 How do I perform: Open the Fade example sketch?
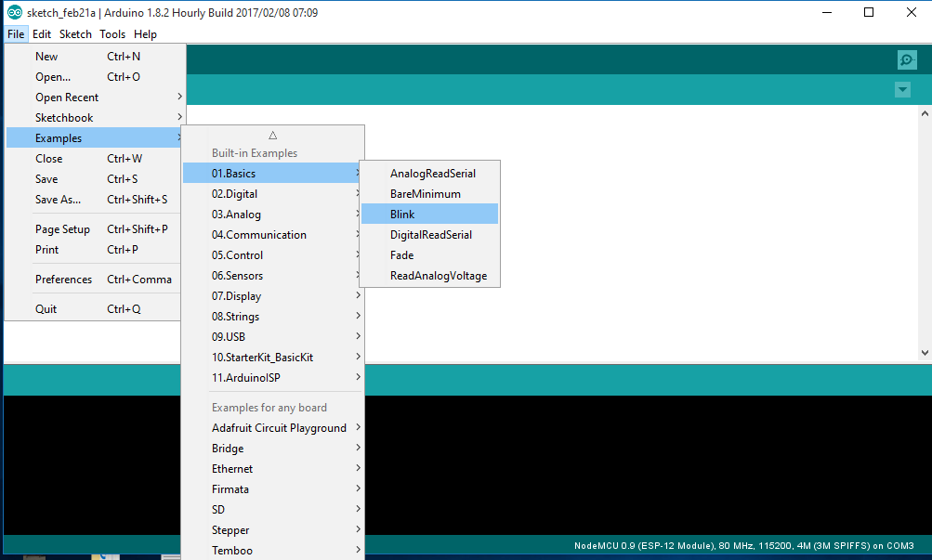pyautogui.click(x=429, y=255)
